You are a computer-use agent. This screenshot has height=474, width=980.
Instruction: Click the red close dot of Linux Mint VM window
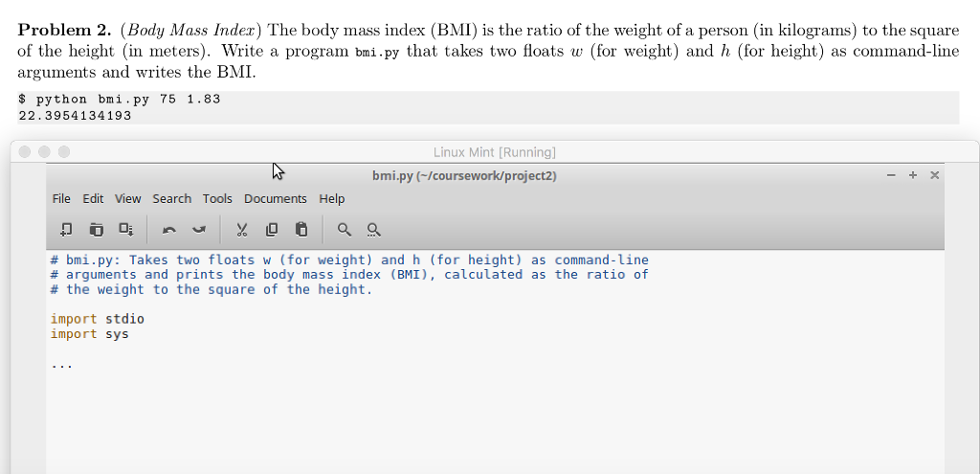click(x=24, y=152)
